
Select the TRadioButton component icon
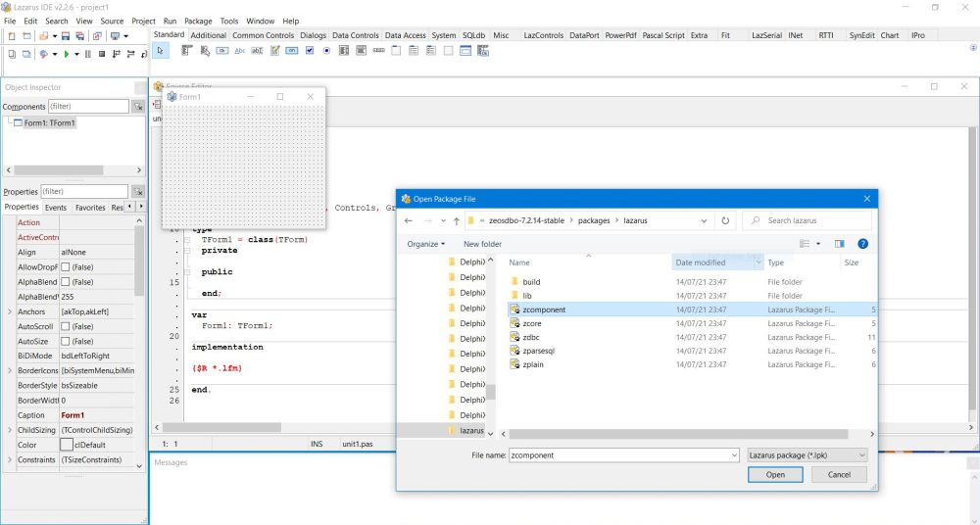click(x=326, y=51)
